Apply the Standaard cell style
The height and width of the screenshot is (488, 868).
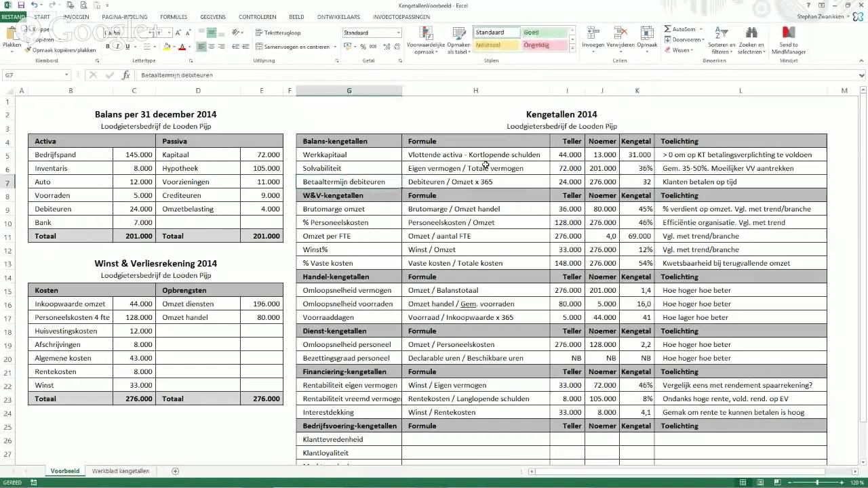(497, 33)
